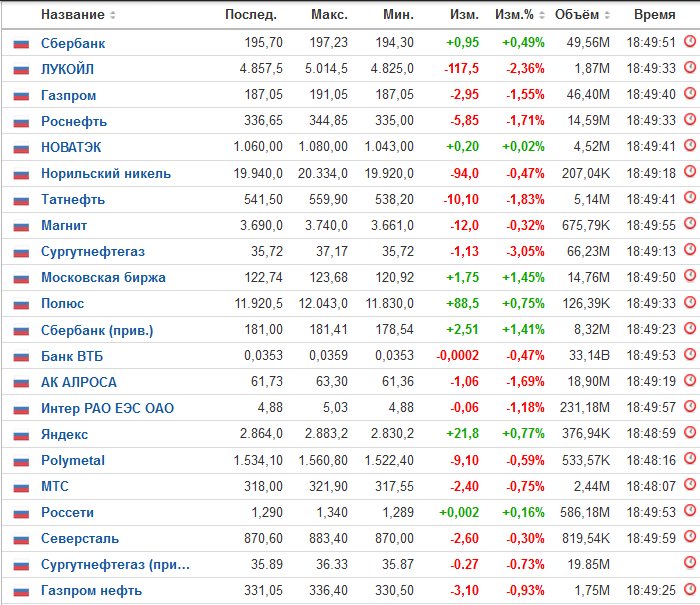This screenshot has height=605, width=700.
Task: Open the Сбербанк (прив.) stock link
Action: [97, 330]
